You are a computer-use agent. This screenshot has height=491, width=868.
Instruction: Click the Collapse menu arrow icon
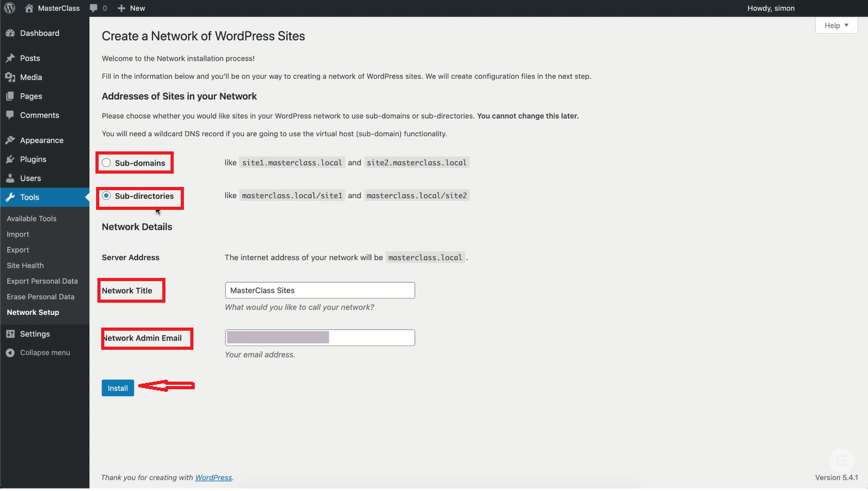(10, 353)
